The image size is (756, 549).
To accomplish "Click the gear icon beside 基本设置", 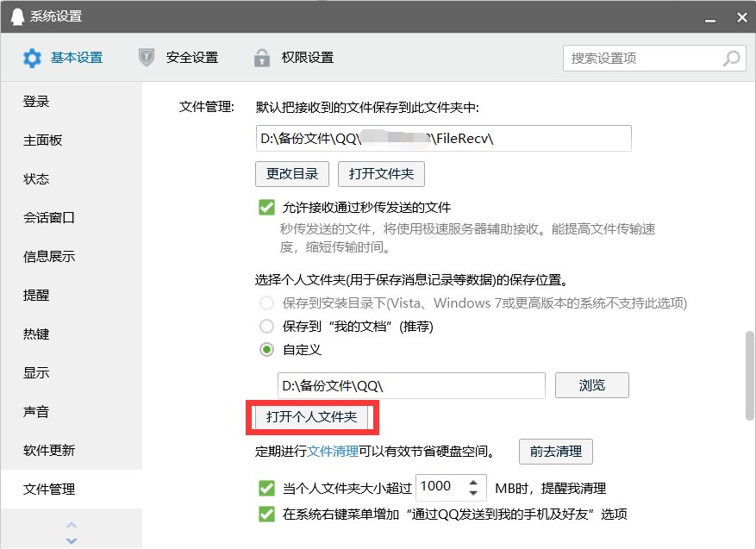I will (32, 57).
